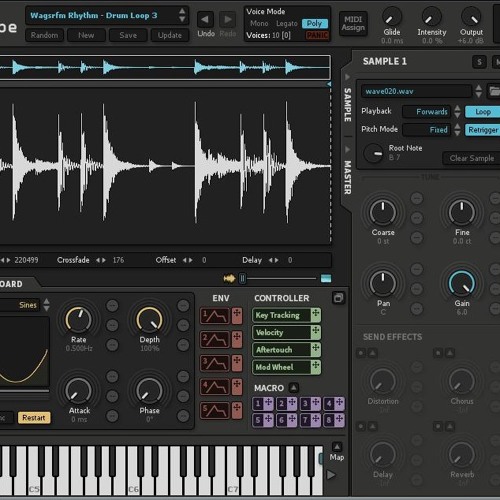The image size is (500, 500).
Task: Toggle the Loop playback button
Action: [x=483, y=112]
